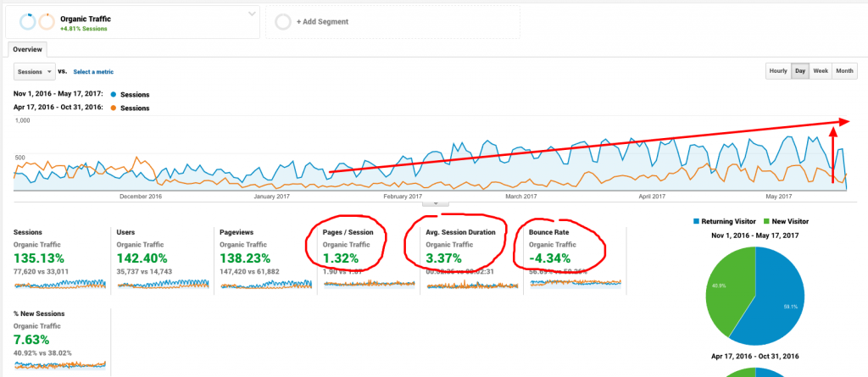868x377 pixels.
Task: Click the December 2016 axis label
Action: (140, 197)
